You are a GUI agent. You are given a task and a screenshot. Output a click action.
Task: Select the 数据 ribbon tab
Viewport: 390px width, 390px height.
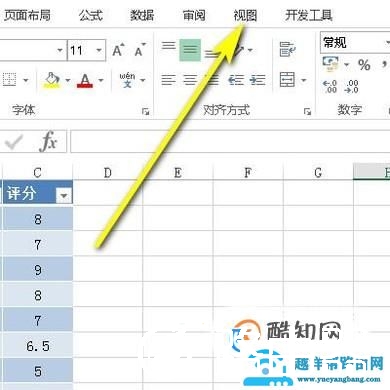[142, 15]
